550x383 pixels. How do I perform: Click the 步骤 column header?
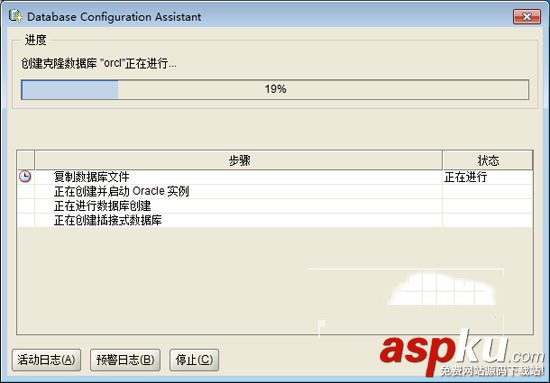tap(239, 161)
